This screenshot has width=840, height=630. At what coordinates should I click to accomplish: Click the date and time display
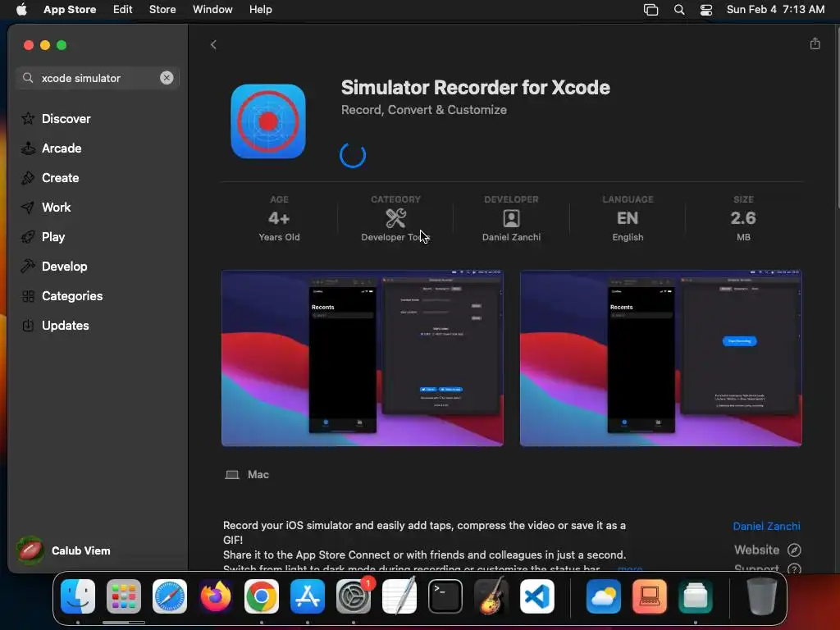coord(775,9)
